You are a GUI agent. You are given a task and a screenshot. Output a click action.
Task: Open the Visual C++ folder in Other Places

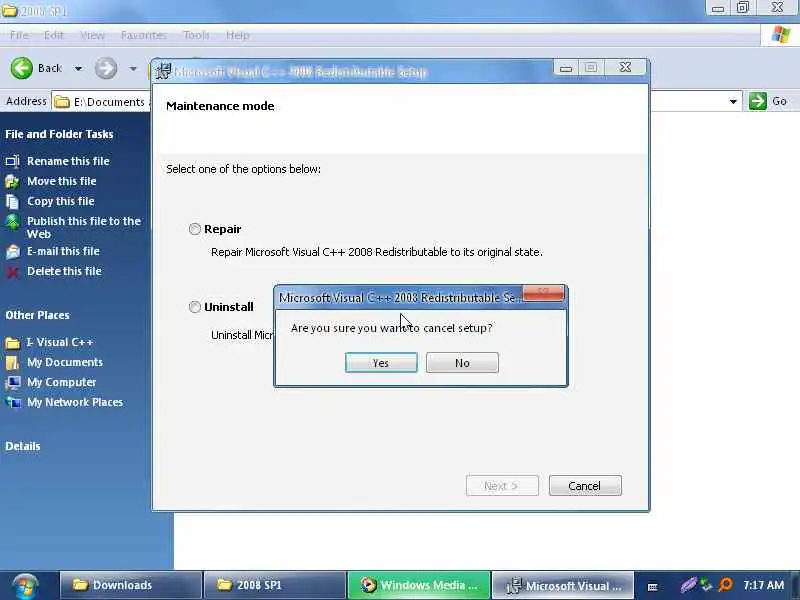pos(60,342)
